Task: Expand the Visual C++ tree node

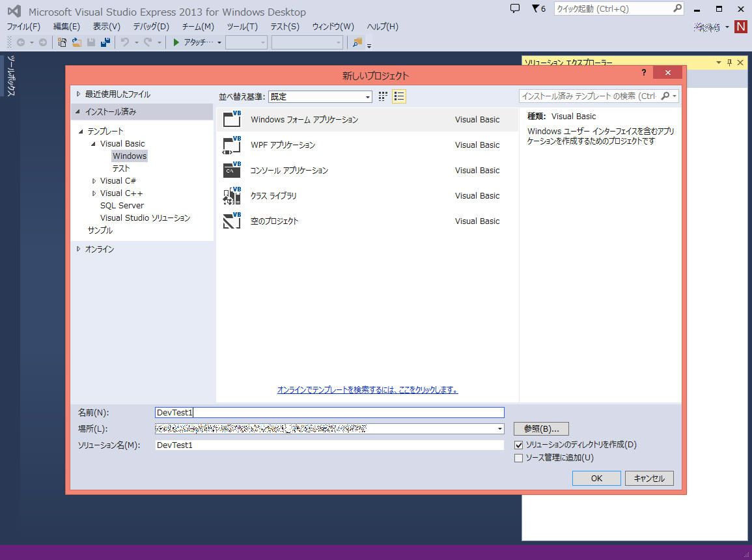Action: (94, 193)
